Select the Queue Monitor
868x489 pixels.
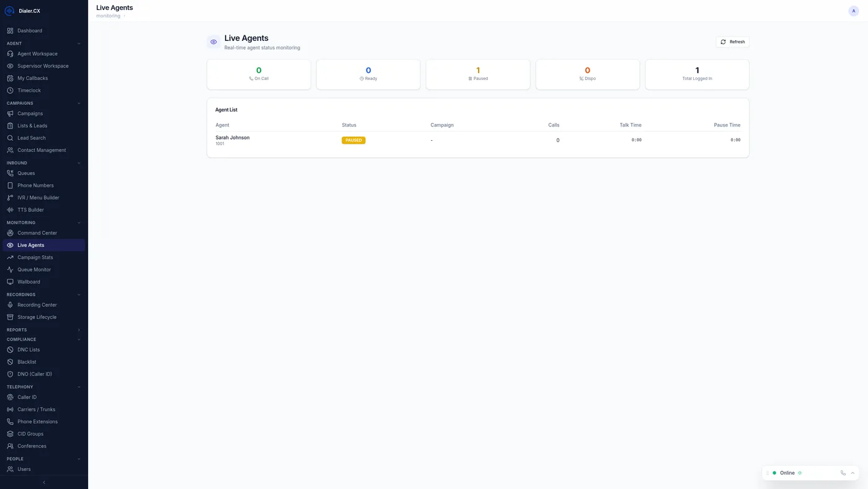point(34,269)
